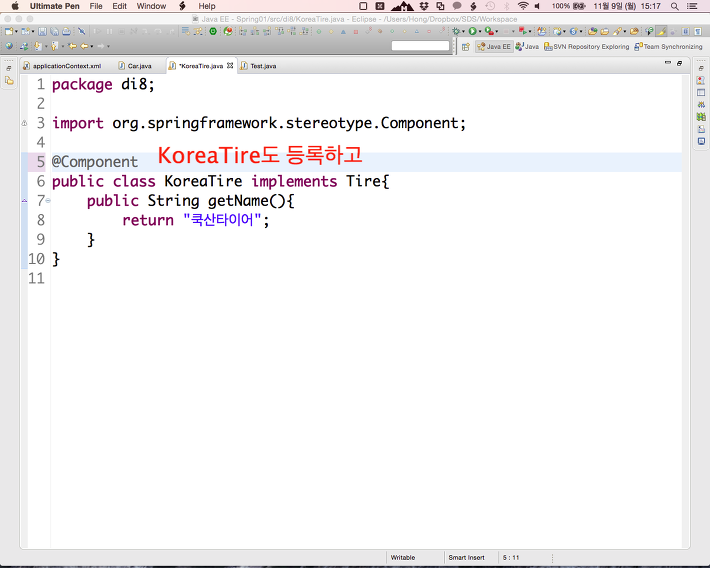Click the override marker beside getName method
710x568 pixels.
(24, 200)
